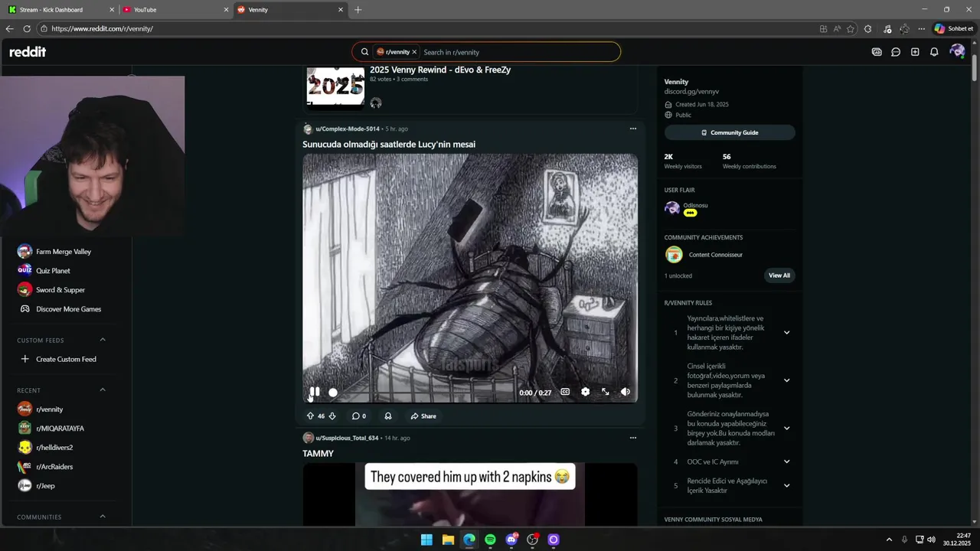Collapse the Recent section
This screenshot has width=980, height=551.
coord(103,390)
